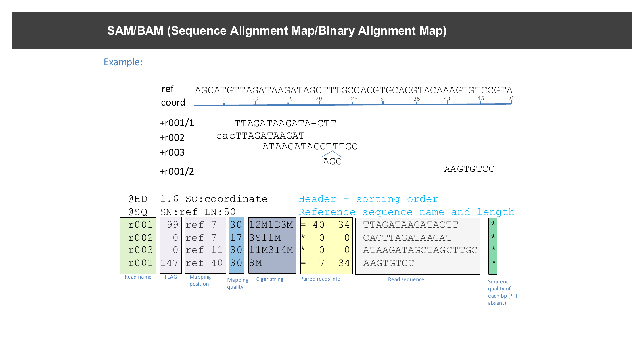The image size is (644, 362).
Task: Click the r003 cell in the read name column
Action: point(141,250)
